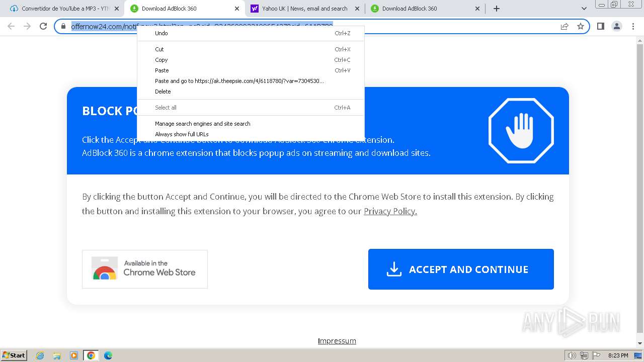This screenshot has width=644, height=362.
Task: Click the Accept and Continue button
Action: (461, 269)
